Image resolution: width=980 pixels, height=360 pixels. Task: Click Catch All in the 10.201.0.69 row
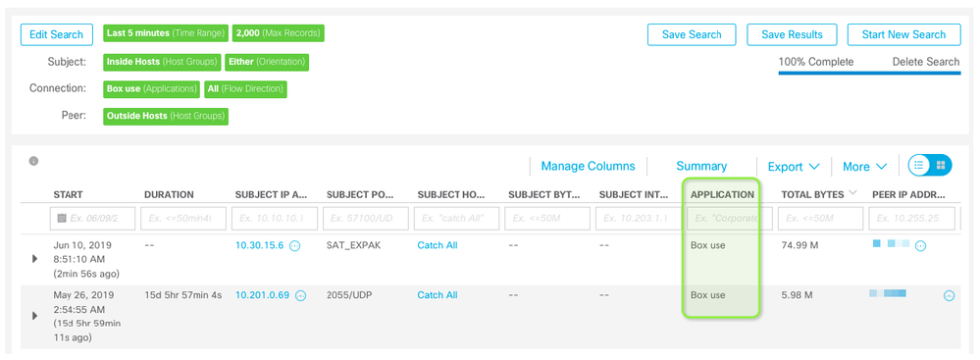[x=438, y=295]
